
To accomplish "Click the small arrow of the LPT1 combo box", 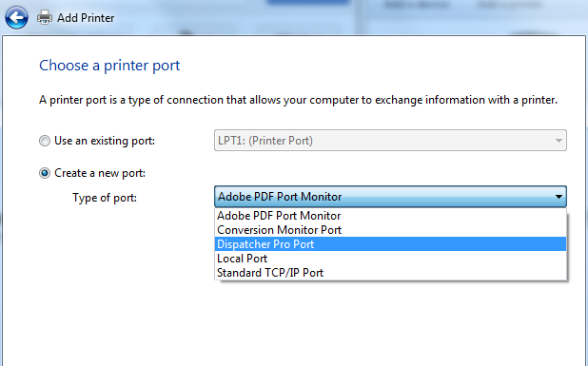I will click(x=559, y=141).
